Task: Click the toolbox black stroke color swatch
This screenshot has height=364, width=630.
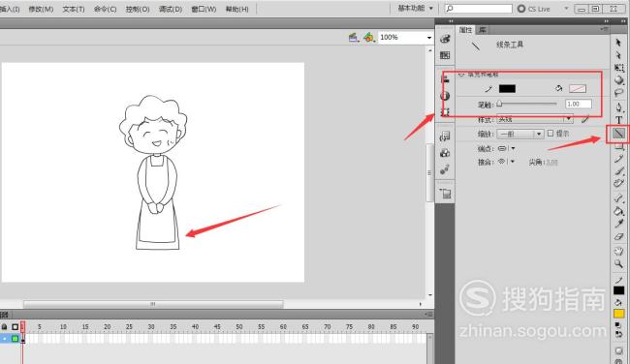Action: 618,290
